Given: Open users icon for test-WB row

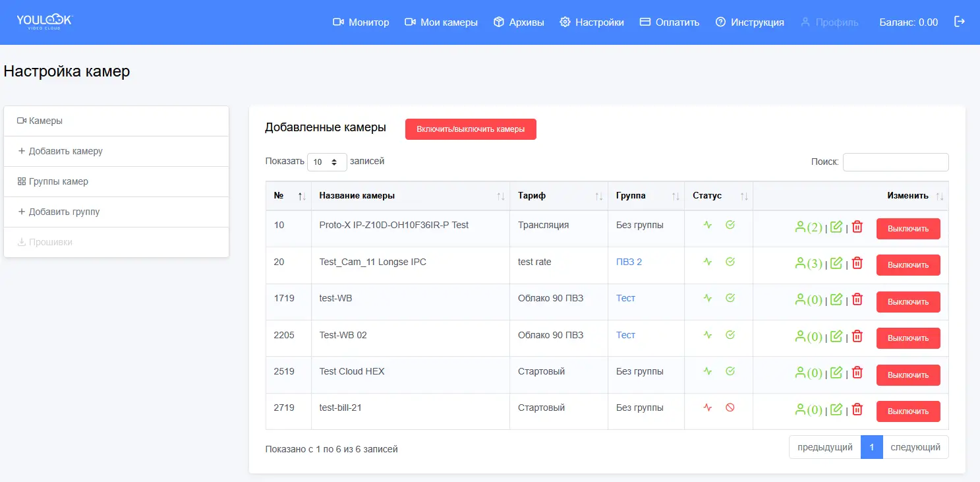Looking at the screenshot, I should 809,300.
